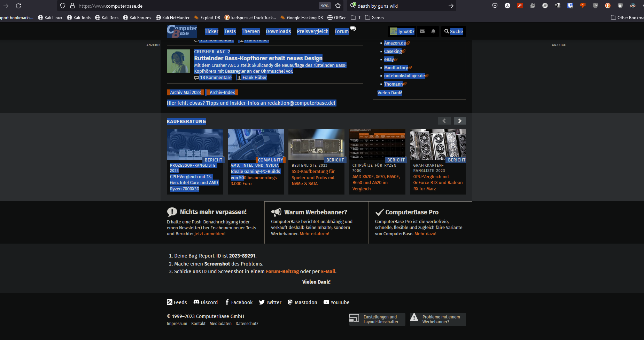Viewport: 644px width, 340px height.
Task: Open Caseking shop link
Action: coord(393,51)
